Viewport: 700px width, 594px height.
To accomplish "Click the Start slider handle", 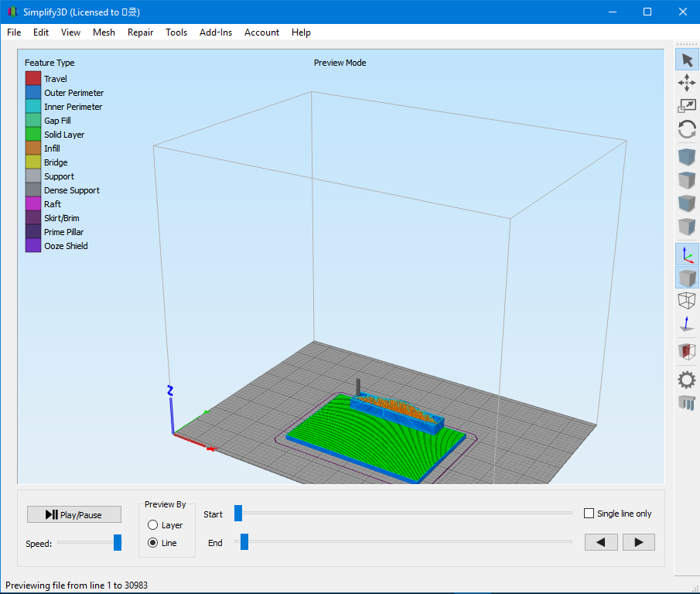I will pos(238,514).
